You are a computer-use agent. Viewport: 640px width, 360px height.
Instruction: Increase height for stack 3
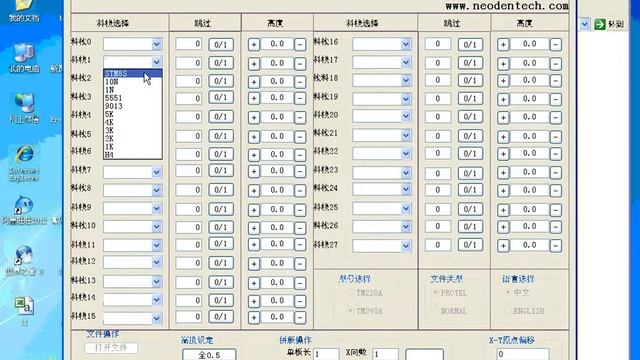point(254,98)
